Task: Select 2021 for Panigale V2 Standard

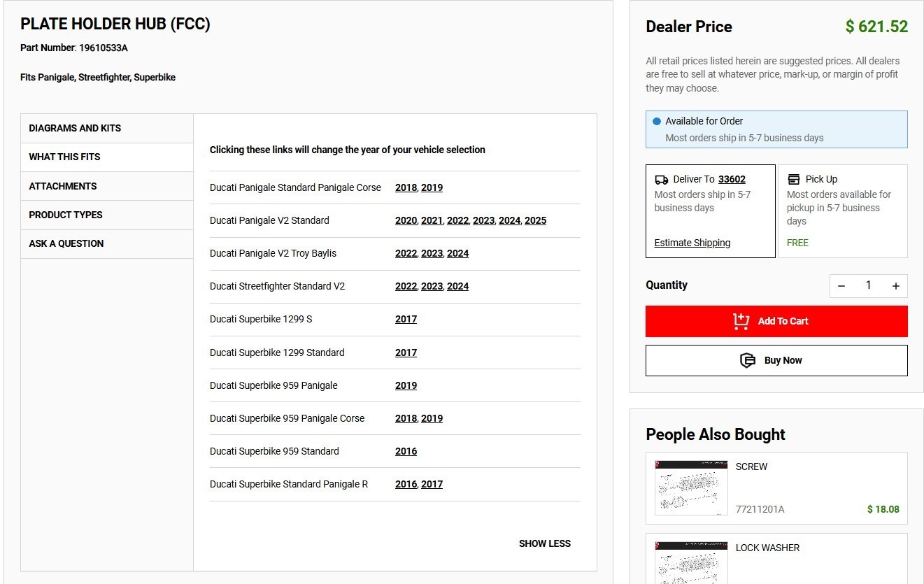Action: [x=432, y=220]
